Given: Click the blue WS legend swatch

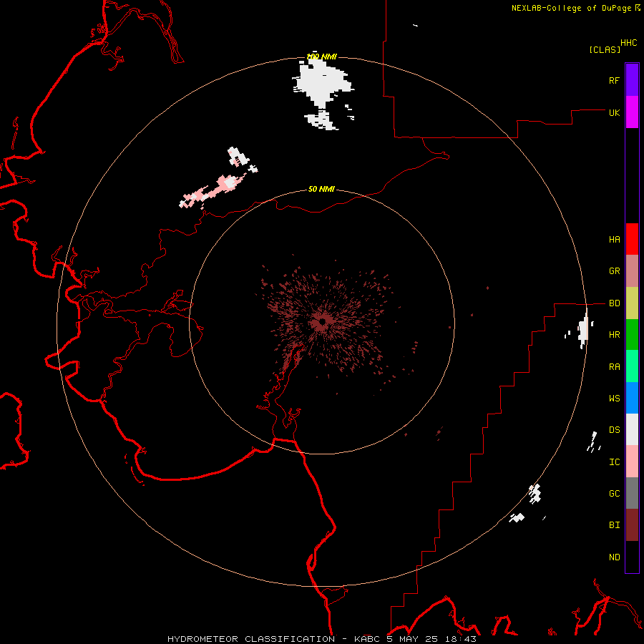Looking at the screenshot, I should click(632, 398).
